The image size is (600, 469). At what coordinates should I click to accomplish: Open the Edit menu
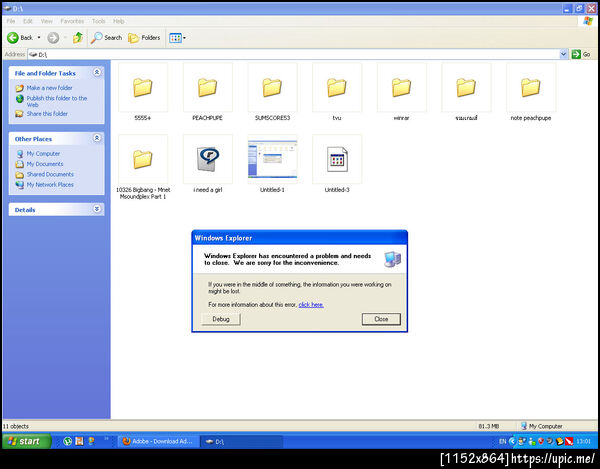click(x=28, y=21)
